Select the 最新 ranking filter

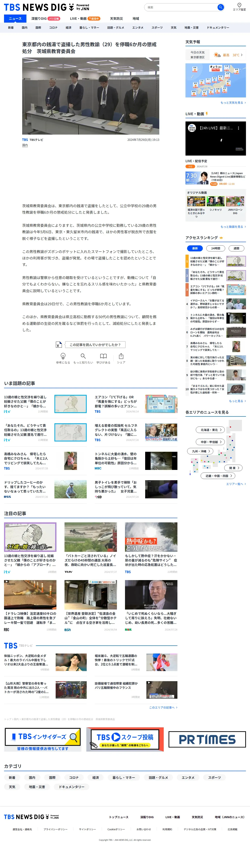tap(195, 248)
